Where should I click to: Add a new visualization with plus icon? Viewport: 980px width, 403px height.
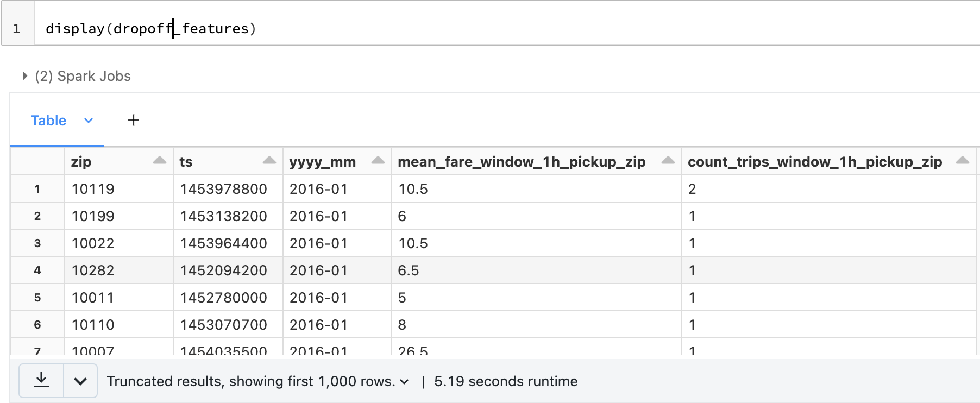[134, 120]
